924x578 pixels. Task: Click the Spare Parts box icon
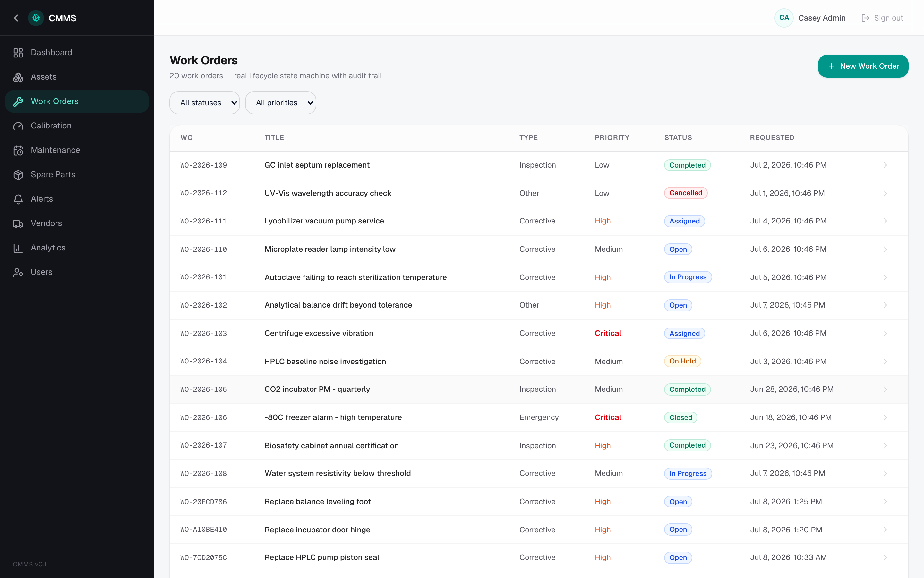[18, 175]
